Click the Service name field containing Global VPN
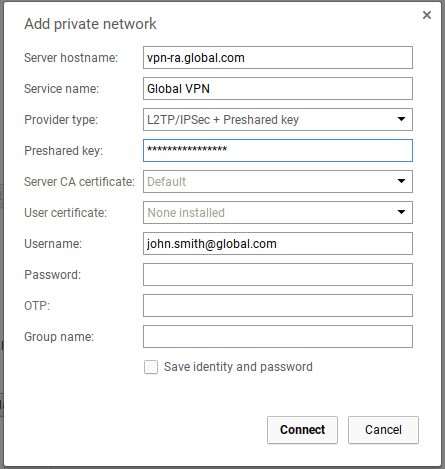This screenshot has width=445, height=469. [278, 89]
